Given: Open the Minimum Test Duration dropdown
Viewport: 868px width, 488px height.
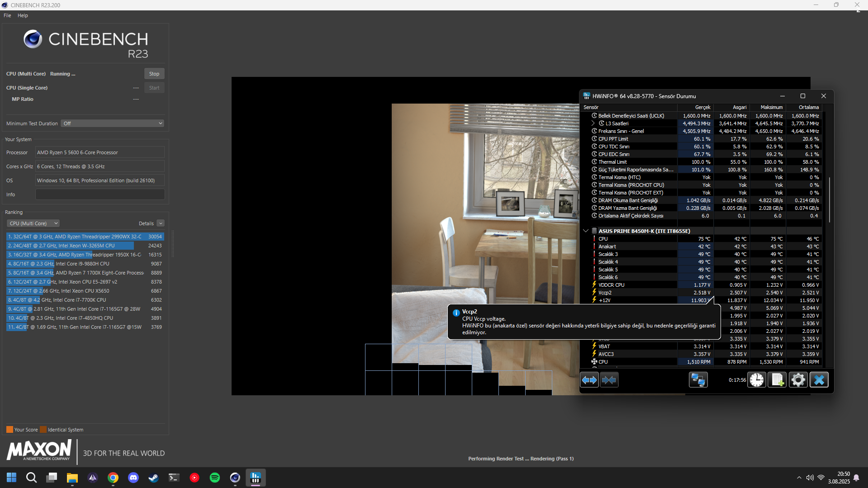Looking at the screenshot, I should click(x=113, y=123).
